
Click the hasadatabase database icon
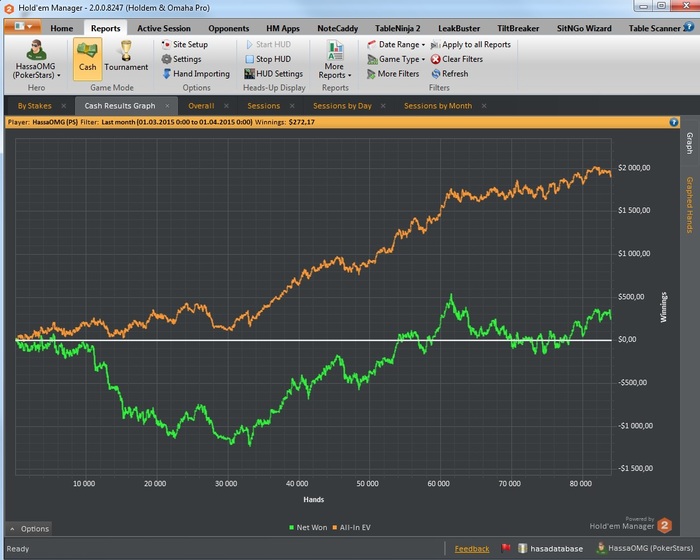point(522,548)
